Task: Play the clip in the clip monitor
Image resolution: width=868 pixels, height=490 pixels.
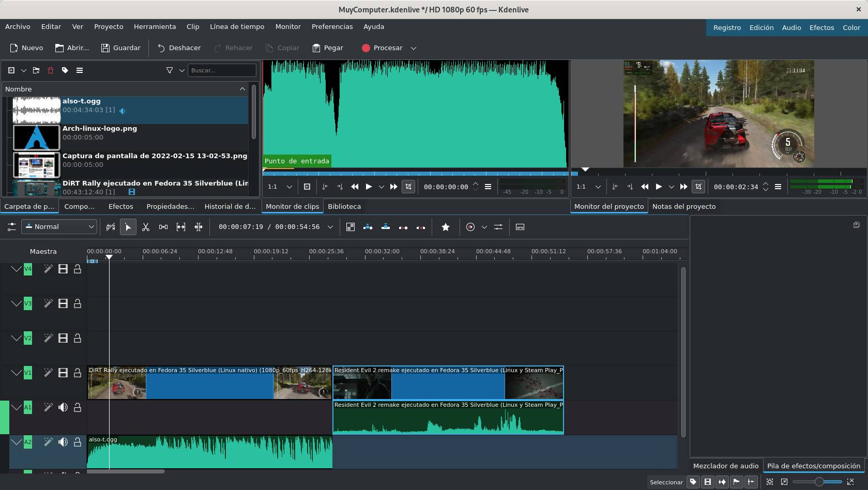Action: click(x=369, y=187)
